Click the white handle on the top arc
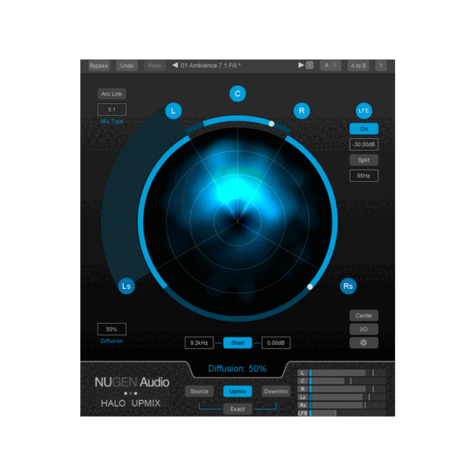The image size is (476, 476). click(x=271, y=124)
